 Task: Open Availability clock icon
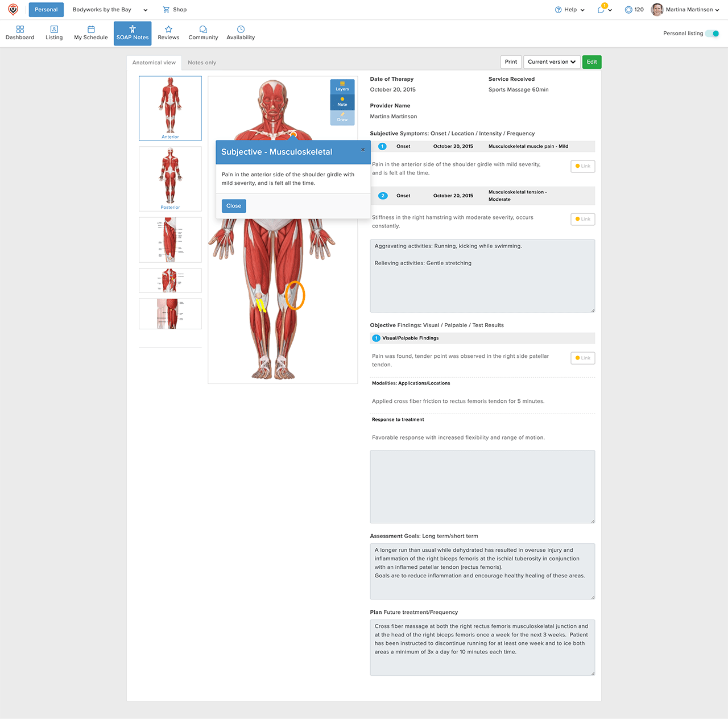click(241, 29)
